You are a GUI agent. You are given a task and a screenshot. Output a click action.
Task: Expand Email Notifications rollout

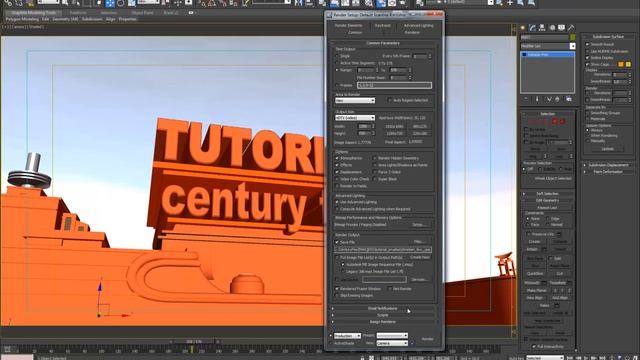383,308
